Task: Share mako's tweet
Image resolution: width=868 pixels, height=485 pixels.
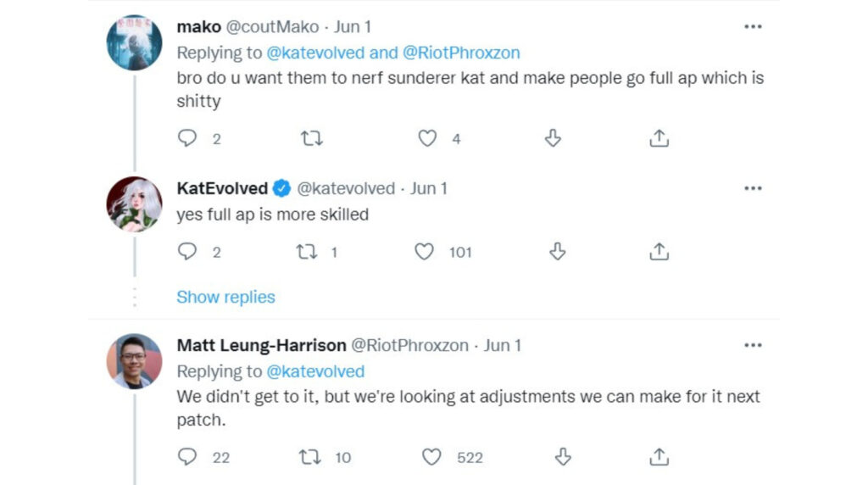Action: 659,138
